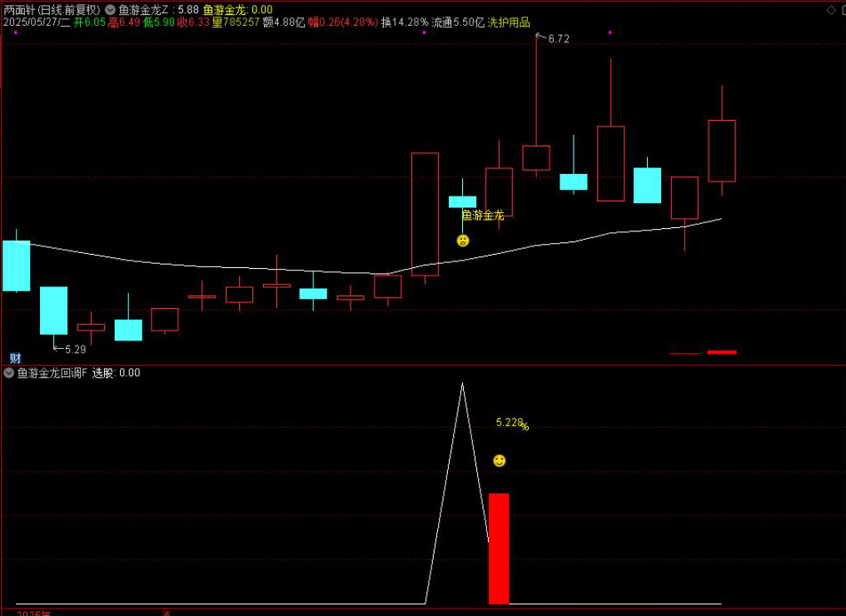Viewport: 846px width, 616px height.
Task: Select the last red candlestick on the right
Action: (721, 151)
